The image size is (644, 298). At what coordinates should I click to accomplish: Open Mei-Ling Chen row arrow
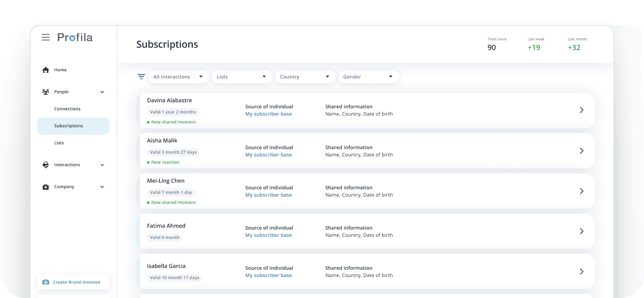tap(581, 191)
